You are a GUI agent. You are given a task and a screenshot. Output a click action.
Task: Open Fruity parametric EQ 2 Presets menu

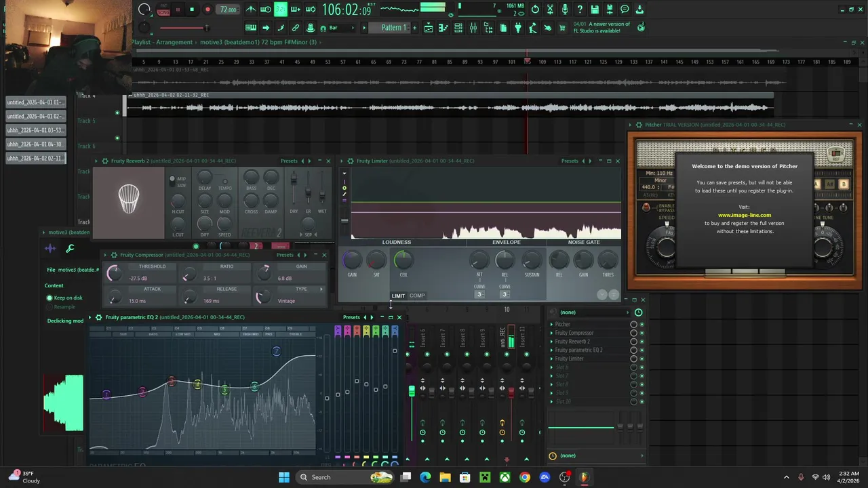coord(351,317)
